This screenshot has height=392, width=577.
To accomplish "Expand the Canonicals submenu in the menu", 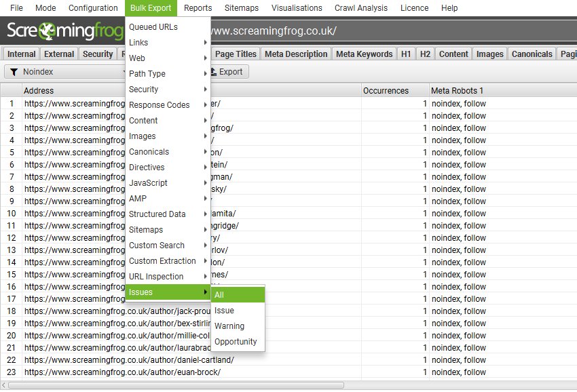I will [168, 151].
